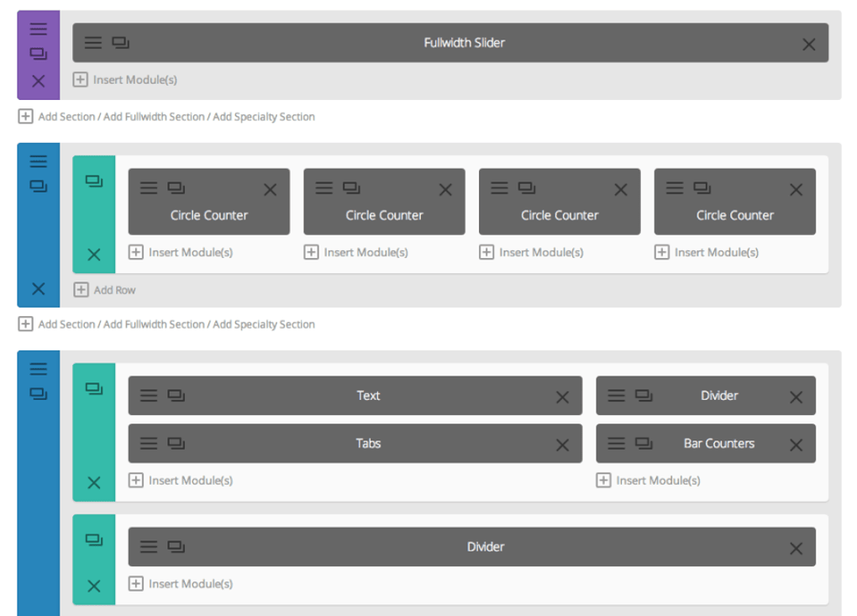Open settings of the wide bottom Divider module
This screenshot has height=616, width=857.
pyautogui.click(x=149, y=547)
